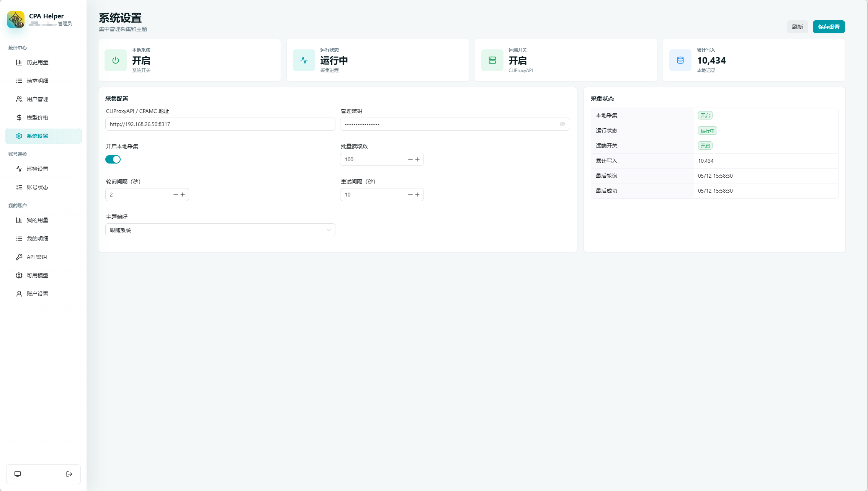Click the server icon in 远端开关 card

tap(492, 60)
